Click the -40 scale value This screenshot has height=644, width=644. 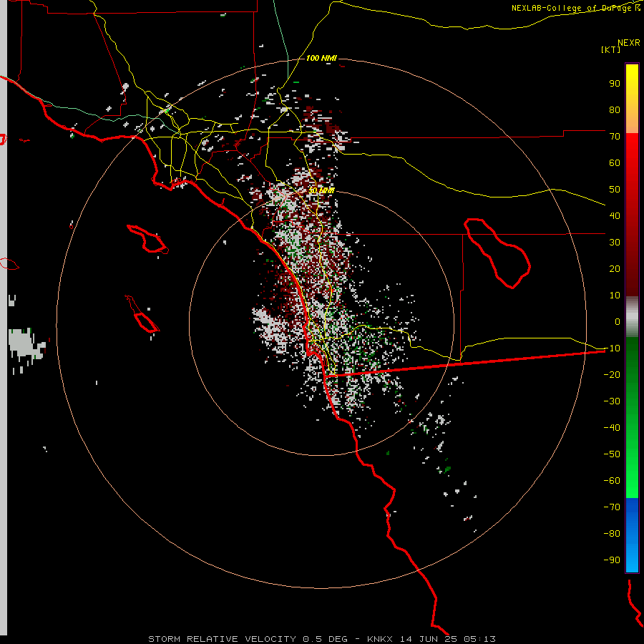(612, 428)
